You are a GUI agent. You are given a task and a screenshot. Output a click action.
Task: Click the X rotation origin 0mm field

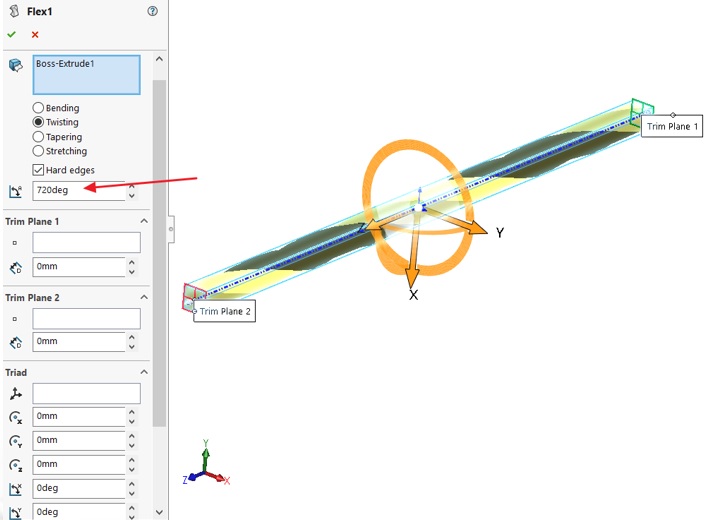(79, 416)
